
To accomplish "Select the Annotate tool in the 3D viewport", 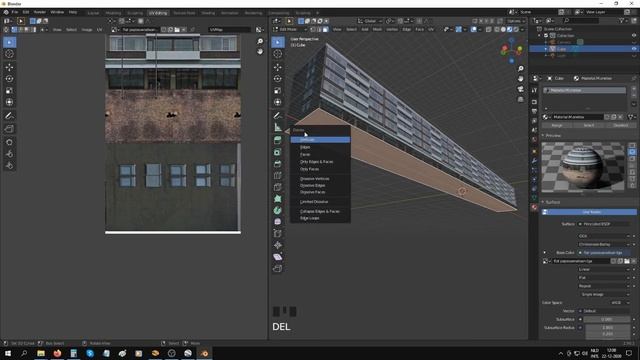I will (x=278, y=116).
